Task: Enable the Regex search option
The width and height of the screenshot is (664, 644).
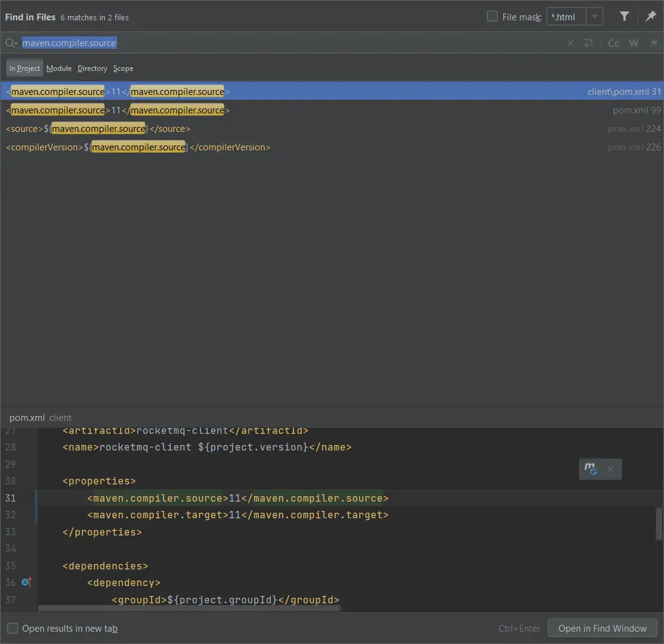Action: pyautogui.click(x=653, y=43)
